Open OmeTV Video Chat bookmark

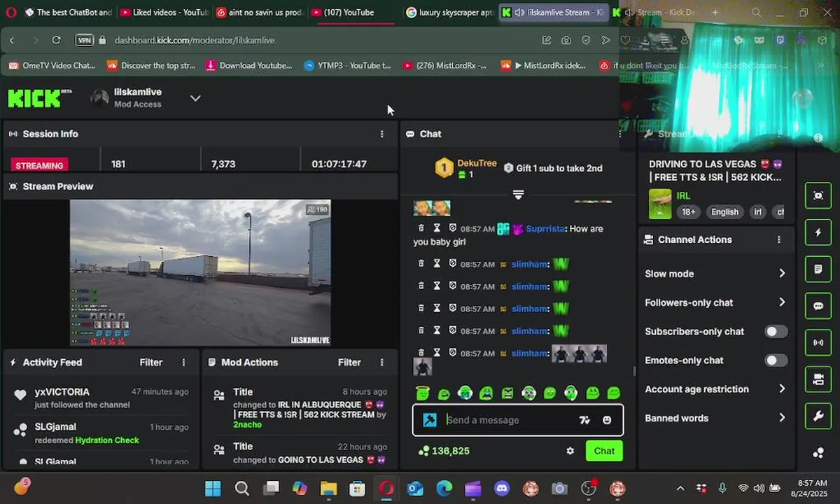pyautogui.click(x=52, y=65)
